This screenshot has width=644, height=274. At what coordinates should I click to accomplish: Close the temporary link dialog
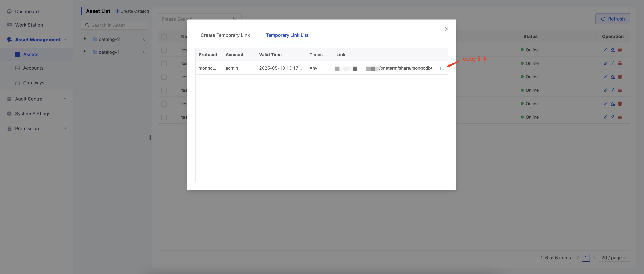coord(447,29)
